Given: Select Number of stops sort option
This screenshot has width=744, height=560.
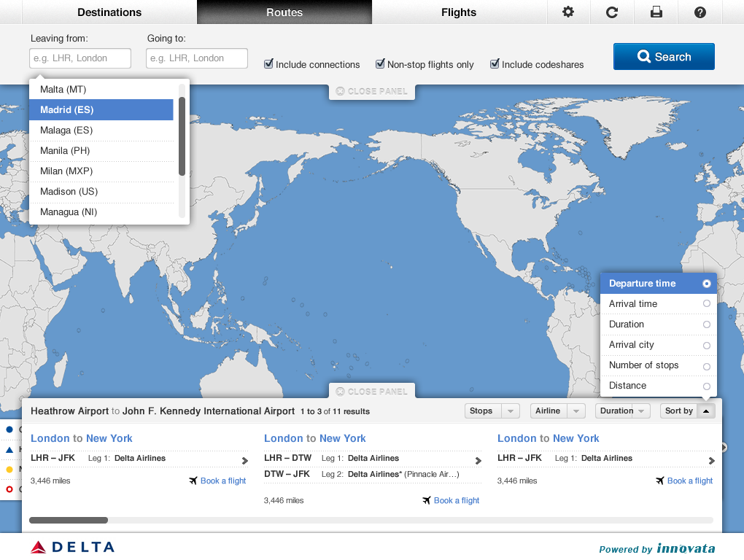Looking at the screenshot, I should tap(659, 365).
